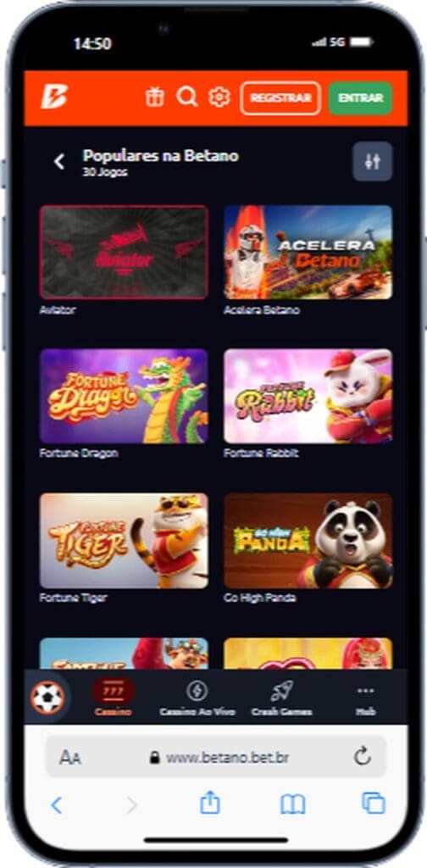Image resolution: width=427 pixels, height=868 pixels.
Task: Open the Hub more menu
Action: [366, 699]
